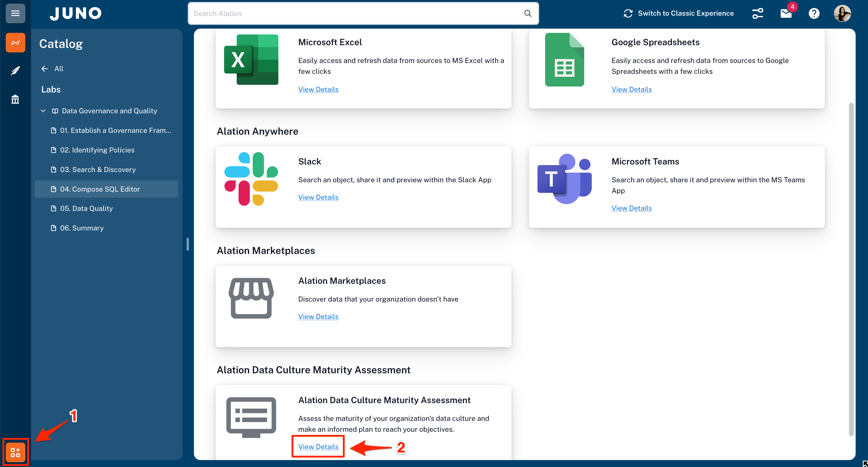Collapse the Data Governance and Quality folder
Image resolution: width=868 pixels, height=467 pixels.
click(43, 111)
